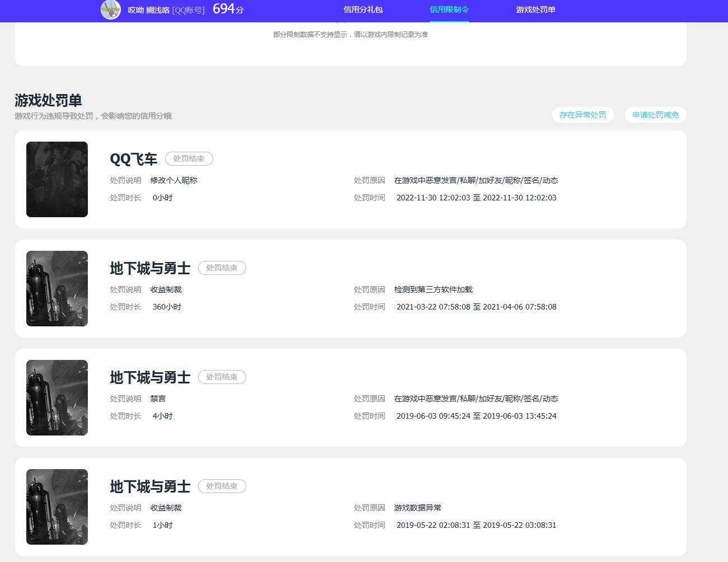Click the 360小时 duration value
The image size is (728, 562).
tap(167, 307)
